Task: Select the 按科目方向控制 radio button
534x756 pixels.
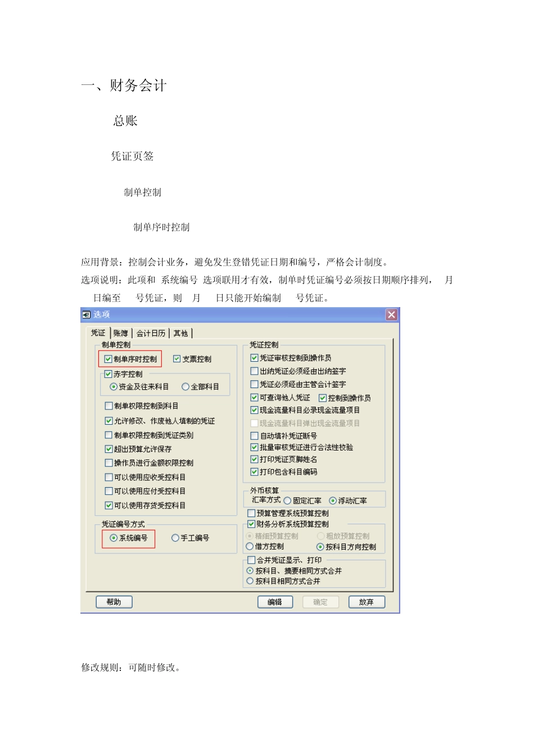Action: click(x=320, y=547)
